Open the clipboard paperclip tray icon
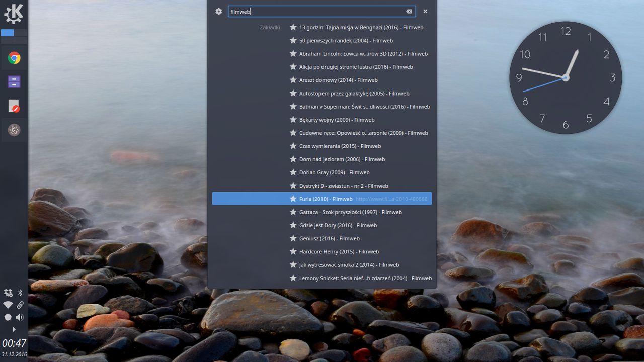The width and height of the screenshot is (644, 362). click(21, 305)
